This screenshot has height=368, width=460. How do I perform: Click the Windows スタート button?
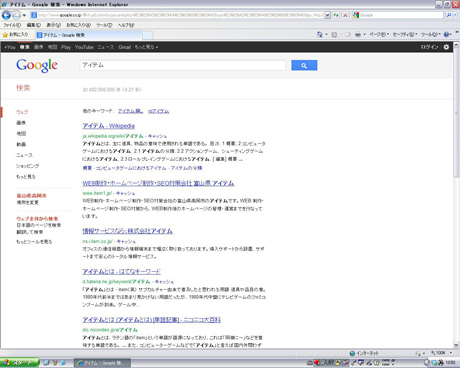click(x=19, y=363)
